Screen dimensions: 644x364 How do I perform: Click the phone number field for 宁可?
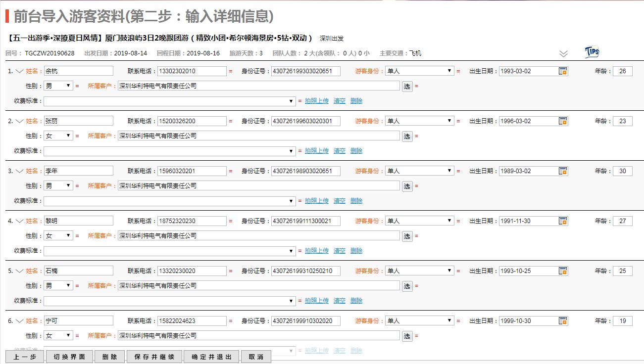coord(192,321)
